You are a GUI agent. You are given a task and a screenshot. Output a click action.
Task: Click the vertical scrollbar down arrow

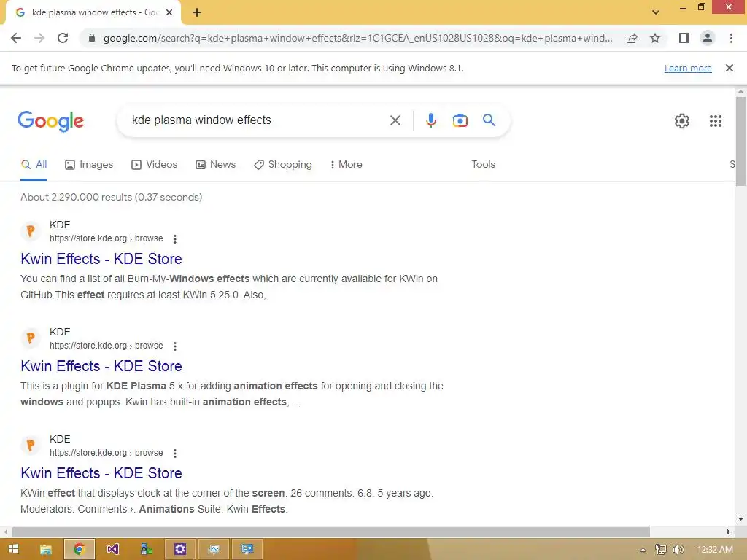pyautogui.click(x=740, y=519)
